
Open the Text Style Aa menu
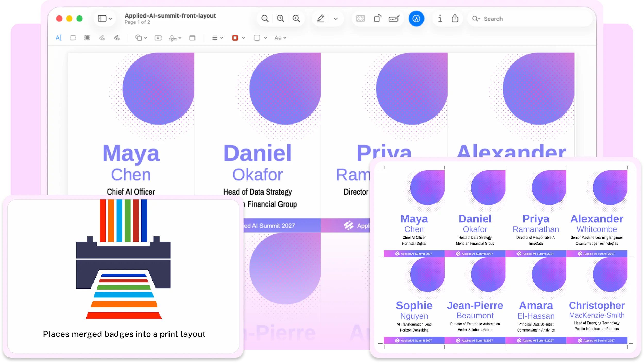coord(280,38)
